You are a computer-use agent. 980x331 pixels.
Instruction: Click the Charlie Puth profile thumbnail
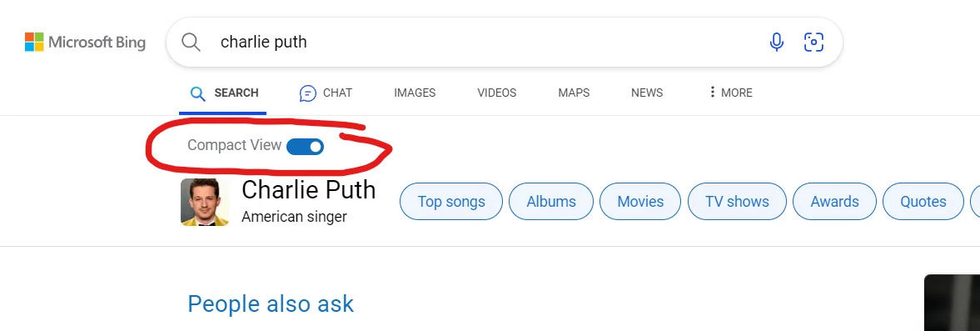(x=204, y=202)
